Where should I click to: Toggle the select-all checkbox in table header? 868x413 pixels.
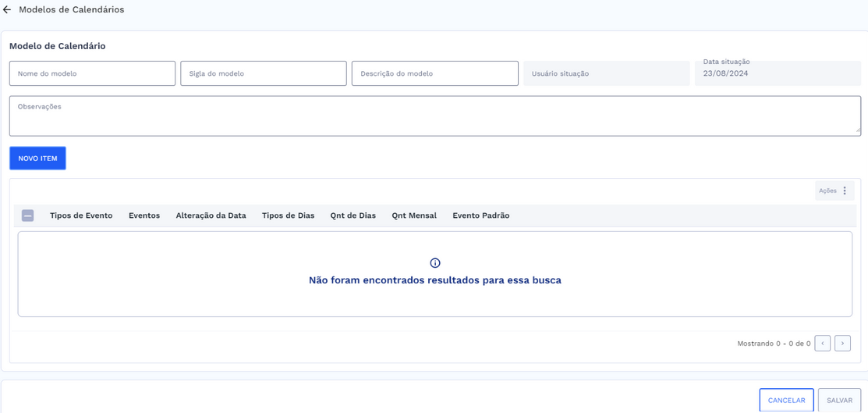click(x=28, y=215)
